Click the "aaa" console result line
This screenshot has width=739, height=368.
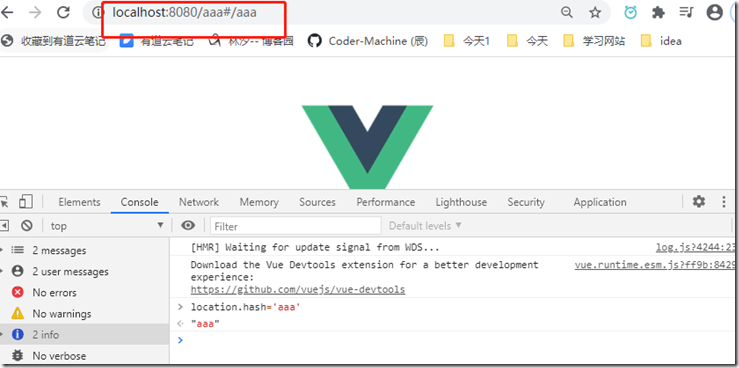[205, 324]
